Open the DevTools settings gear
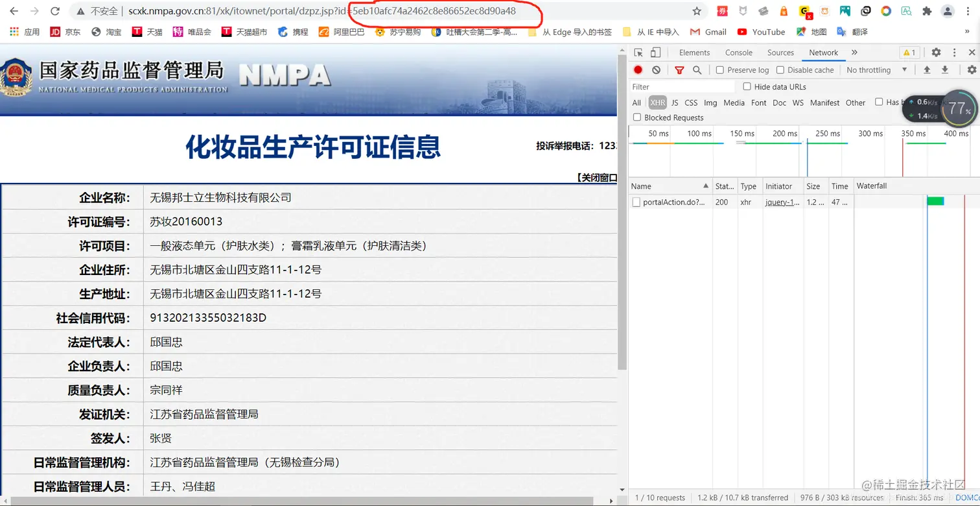Screen dimensions: 980x506 [x=936, y=53]
